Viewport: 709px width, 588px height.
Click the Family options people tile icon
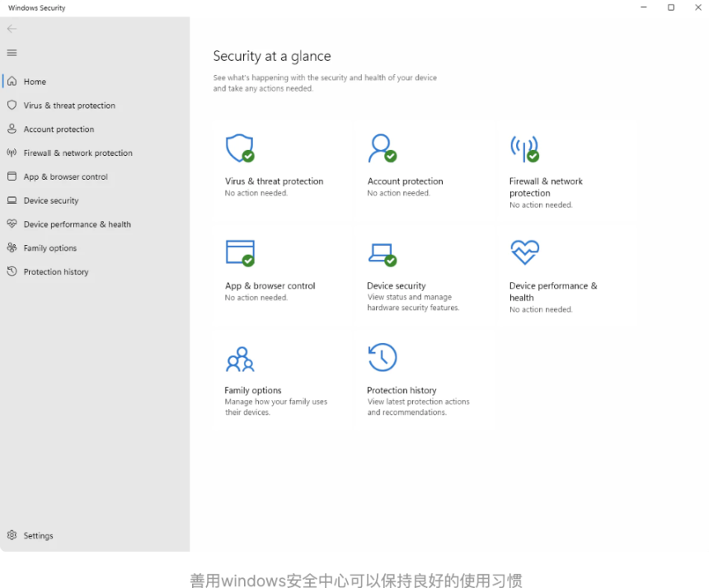tap(239, 359)
